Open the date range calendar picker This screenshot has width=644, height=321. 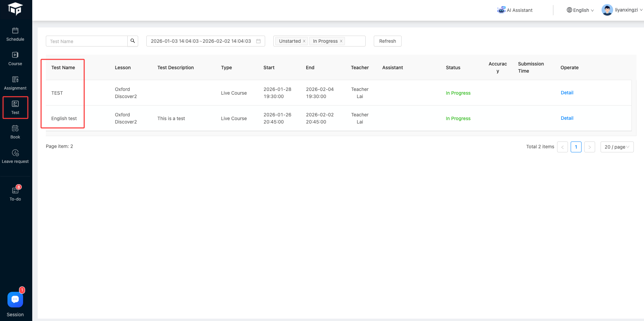pos(258,41)
